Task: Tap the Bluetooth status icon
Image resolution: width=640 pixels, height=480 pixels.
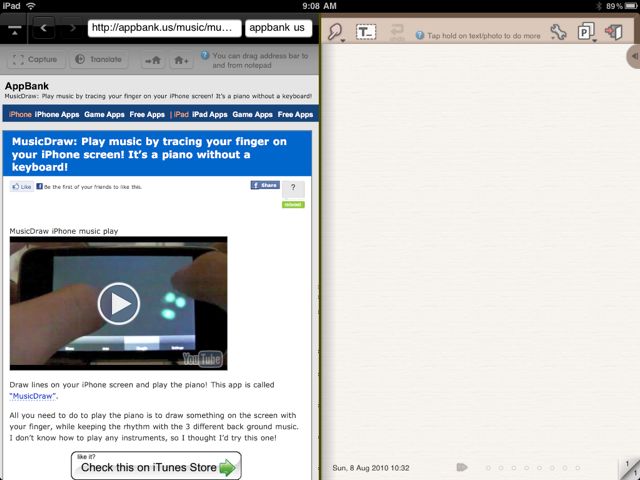Action: click(599, 6)
